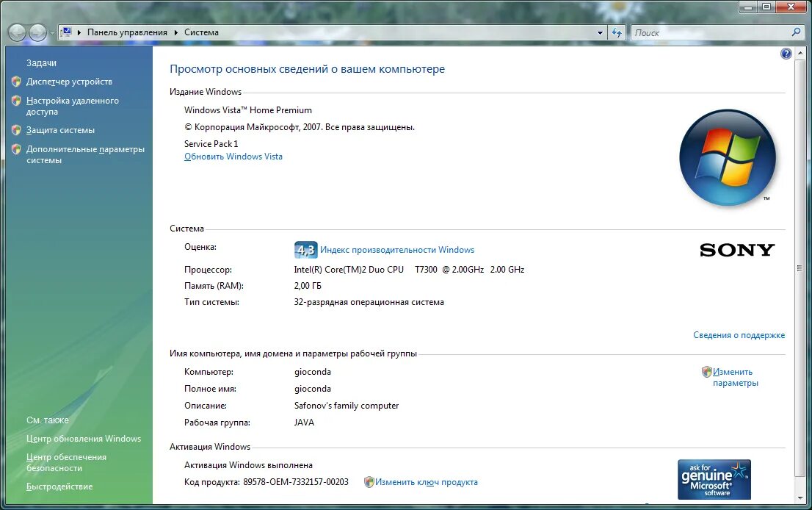Click the genuine Microsoft software badge

point(714,479)
